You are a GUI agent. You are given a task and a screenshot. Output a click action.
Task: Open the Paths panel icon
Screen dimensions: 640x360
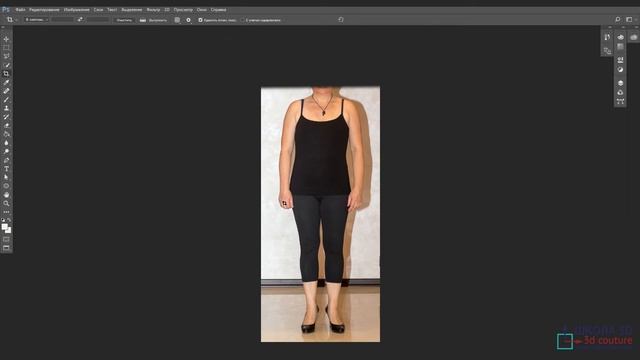(620, 102)
